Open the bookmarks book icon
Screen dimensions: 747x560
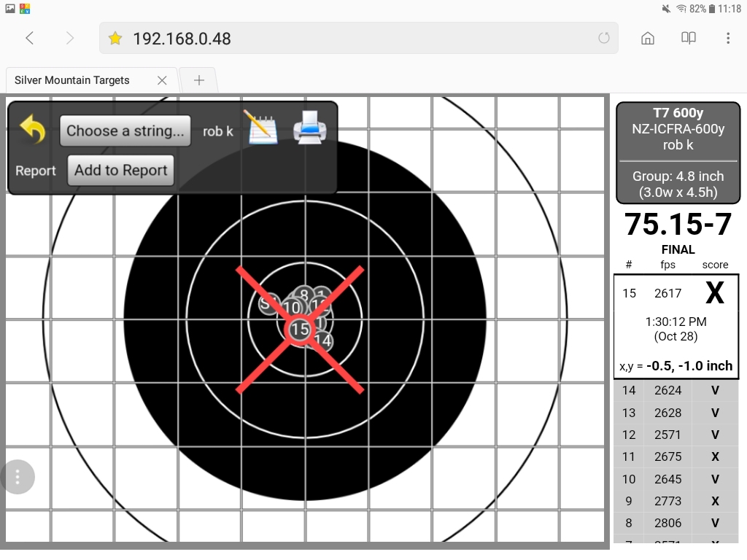coord(689,38)
